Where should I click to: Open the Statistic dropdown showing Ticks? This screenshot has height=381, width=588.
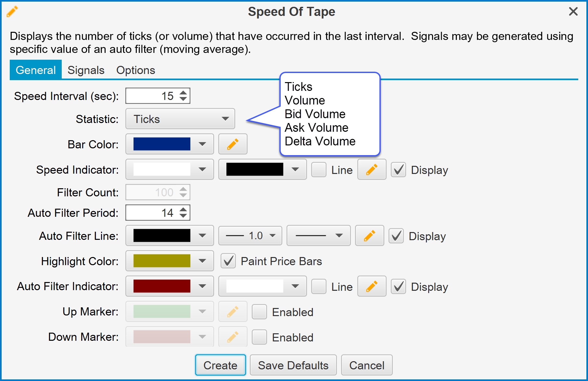(180, 119)
